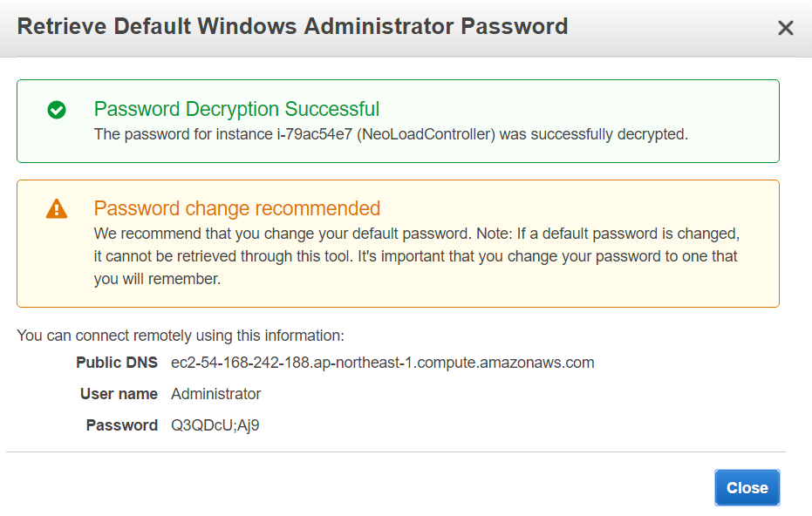Click the Password field label
The width and height of the screenshot is (812, 516).
(x=122, y=425)
